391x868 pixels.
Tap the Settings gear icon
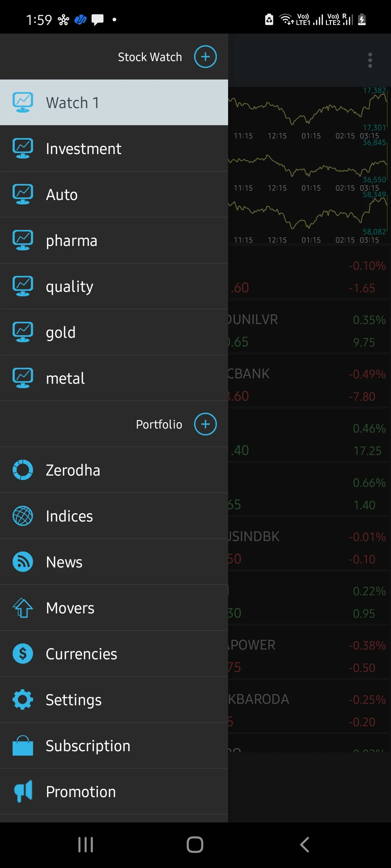click(23, 699)
